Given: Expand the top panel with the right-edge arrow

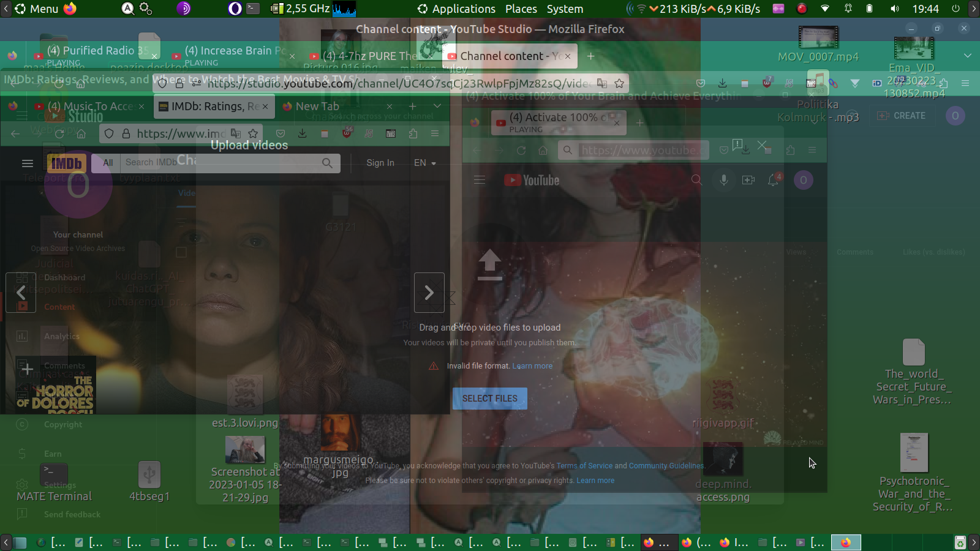Looking at the screenshot, I should point(974,9).
